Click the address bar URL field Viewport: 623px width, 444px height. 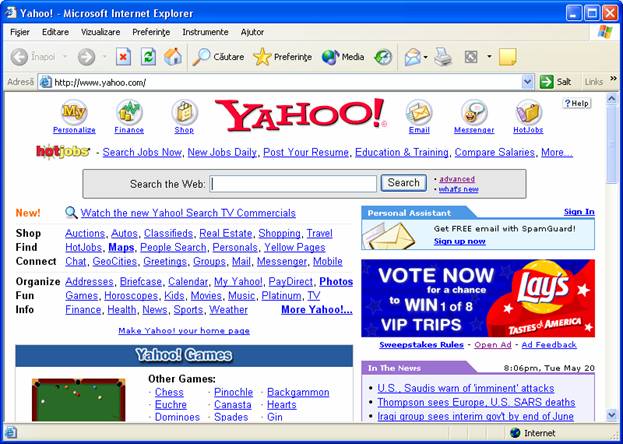pyautogui.click(x=287, y=82)
